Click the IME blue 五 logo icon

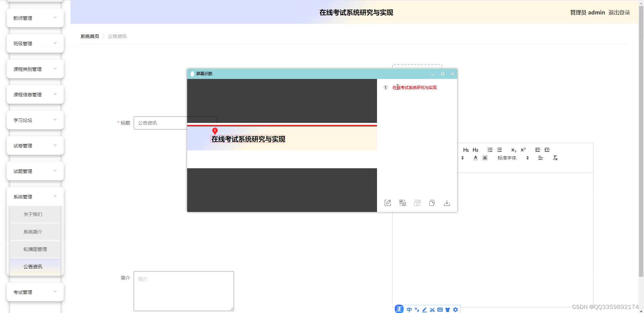(399, 309)
